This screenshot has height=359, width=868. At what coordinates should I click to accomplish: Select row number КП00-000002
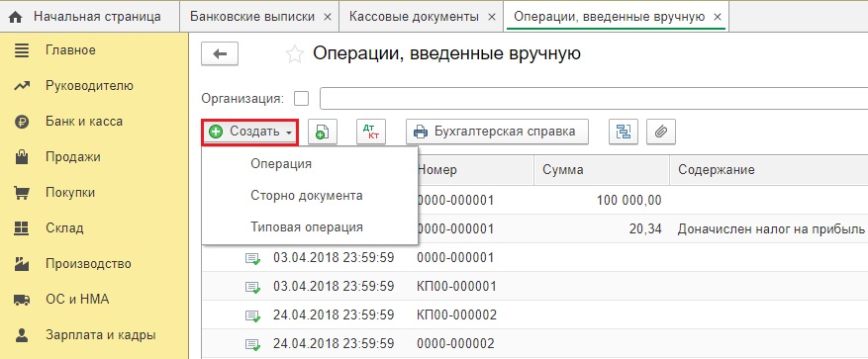tap(456, 315)
